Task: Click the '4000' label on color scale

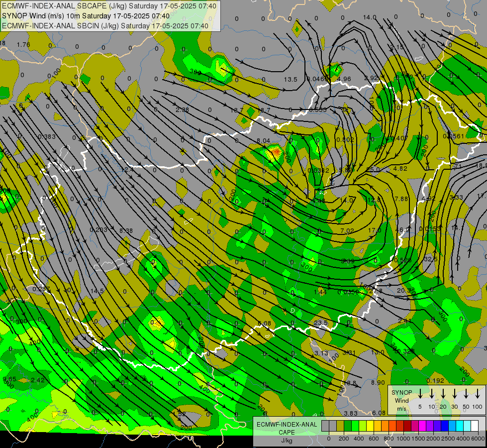Action: 464,439
